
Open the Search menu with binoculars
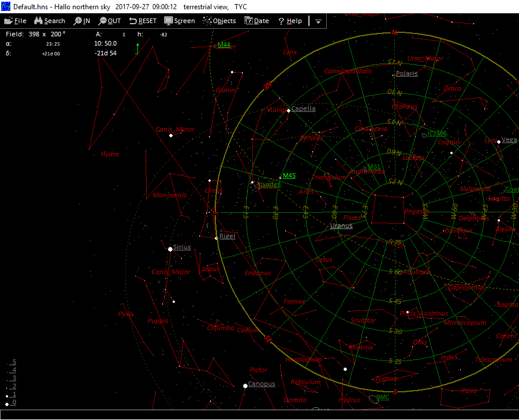tap(50, 21)
